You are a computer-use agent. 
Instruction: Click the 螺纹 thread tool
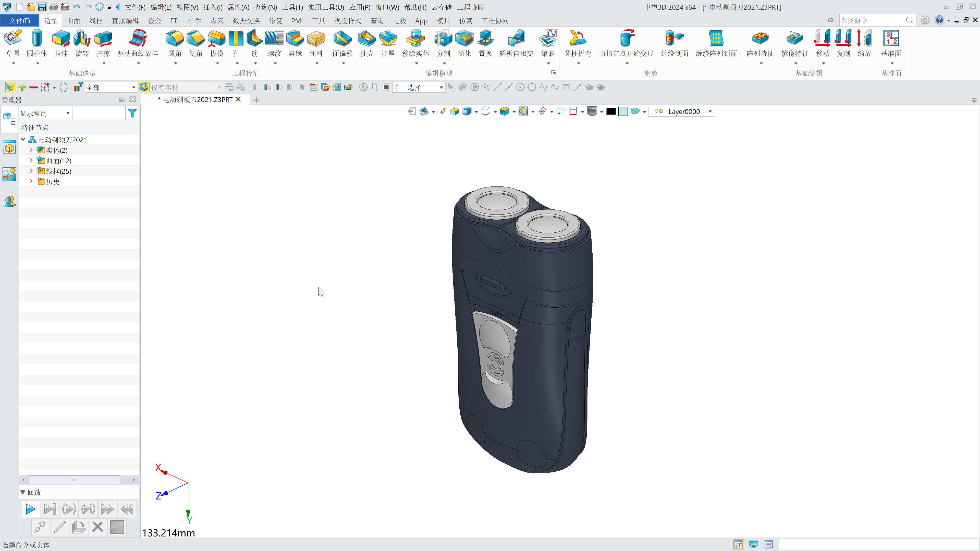coord(274,43)
